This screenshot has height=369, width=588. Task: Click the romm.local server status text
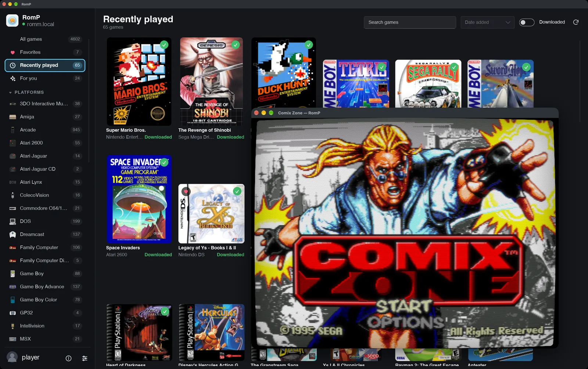pos(40,24)
